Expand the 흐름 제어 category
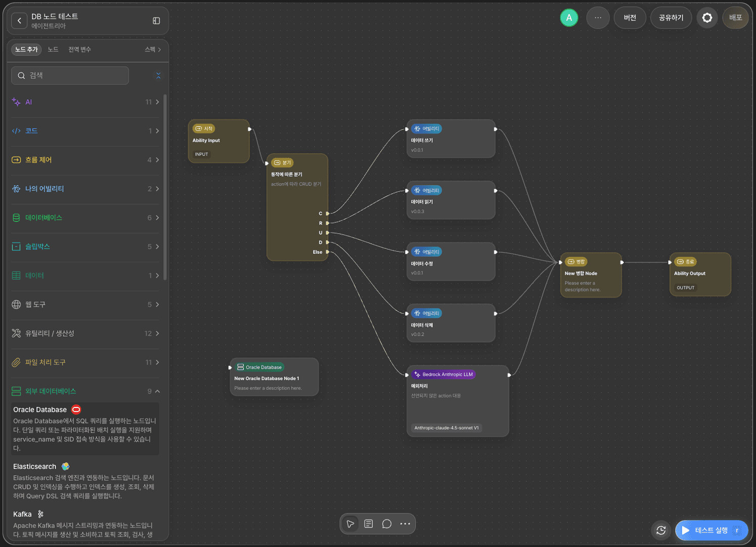The height and width of the screenshot is (547, 756). click(x=85, y=160)
